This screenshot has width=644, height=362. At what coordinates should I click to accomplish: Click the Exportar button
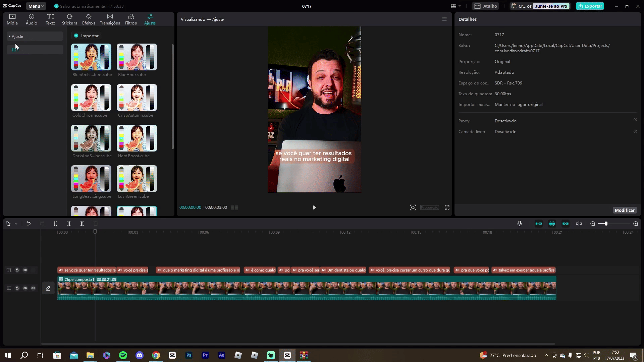tap(590, 6)
